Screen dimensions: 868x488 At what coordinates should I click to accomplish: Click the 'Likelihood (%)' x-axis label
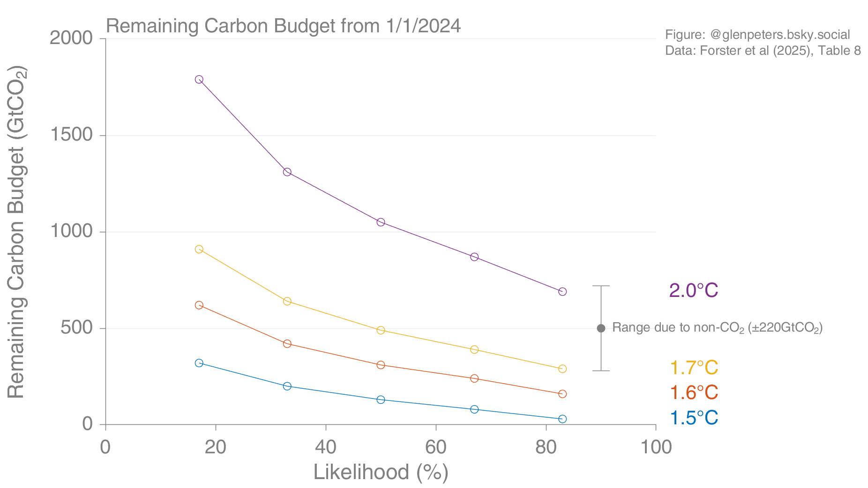381,472
